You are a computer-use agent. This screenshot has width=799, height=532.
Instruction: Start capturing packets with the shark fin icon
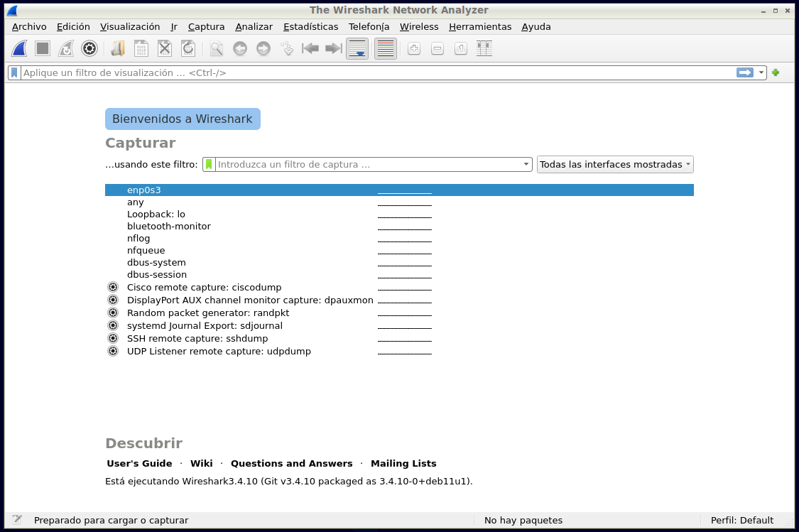pos(20,48)
